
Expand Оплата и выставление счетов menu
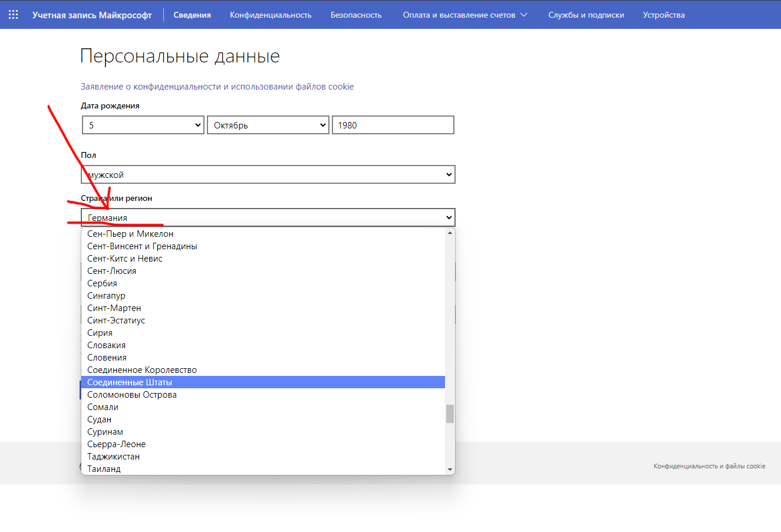pos(465,15)
